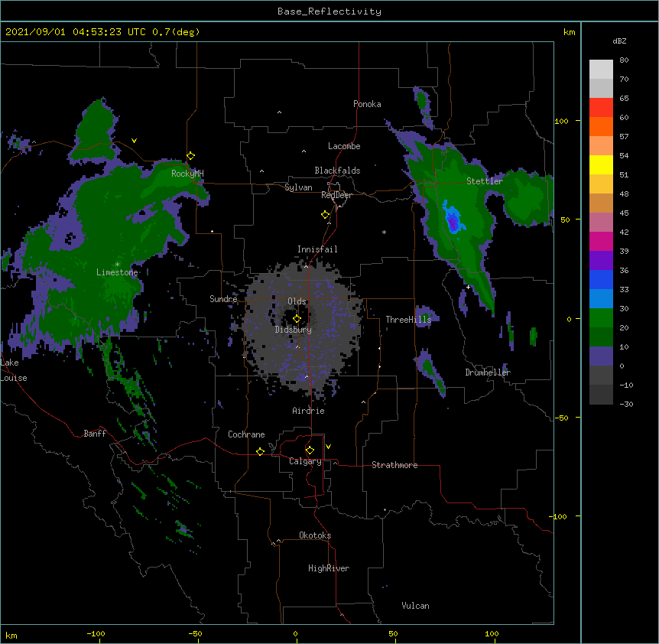Viewport: 659px width, 644px height.
Task: Click the -50 tick on the right axis
Action: tap(561, 418)
